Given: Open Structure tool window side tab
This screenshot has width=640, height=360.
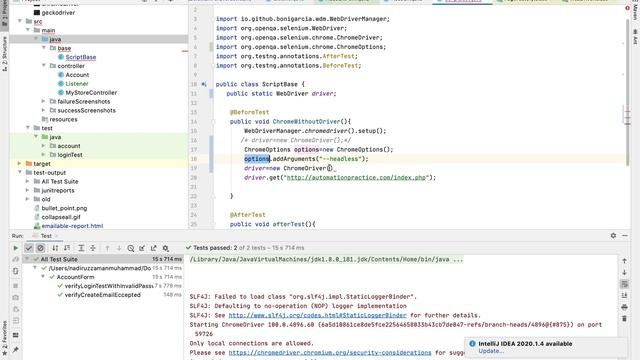Looking at the screenshot, I should [4, 53].
